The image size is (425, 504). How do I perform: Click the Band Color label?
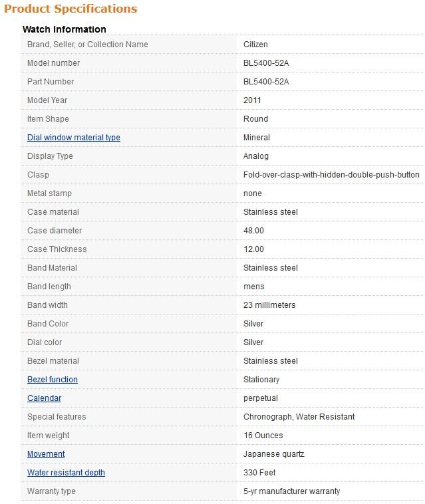(48, 324)
